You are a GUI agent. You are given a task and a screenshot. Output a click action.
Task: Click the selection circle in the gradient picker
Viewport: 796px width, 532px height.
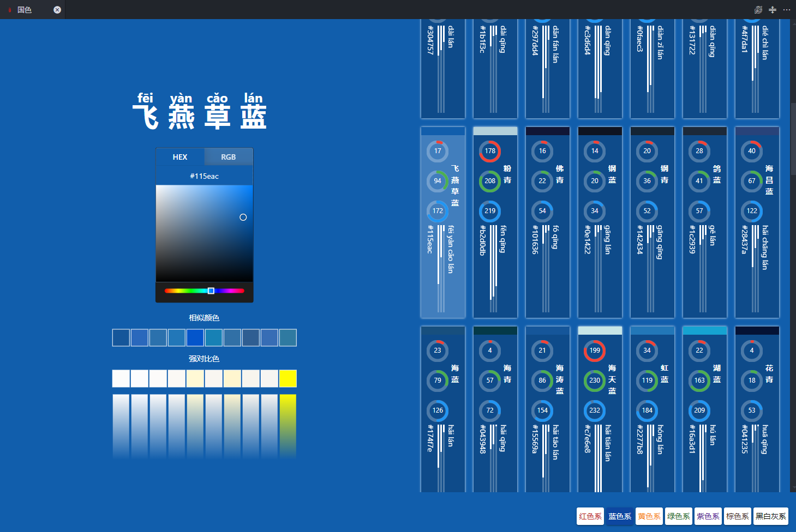[x=243, y=217]
